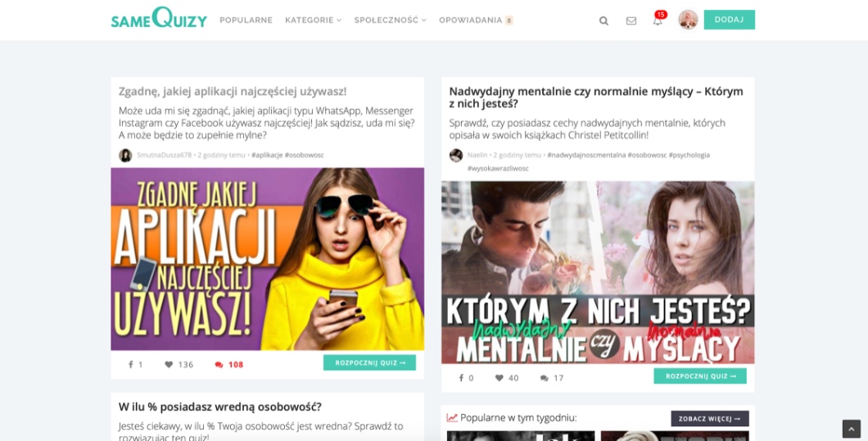This screenshot has height=441, width=868.
Task: Expand the Kategorie dropdown menu
Action: tap(313, 20)
